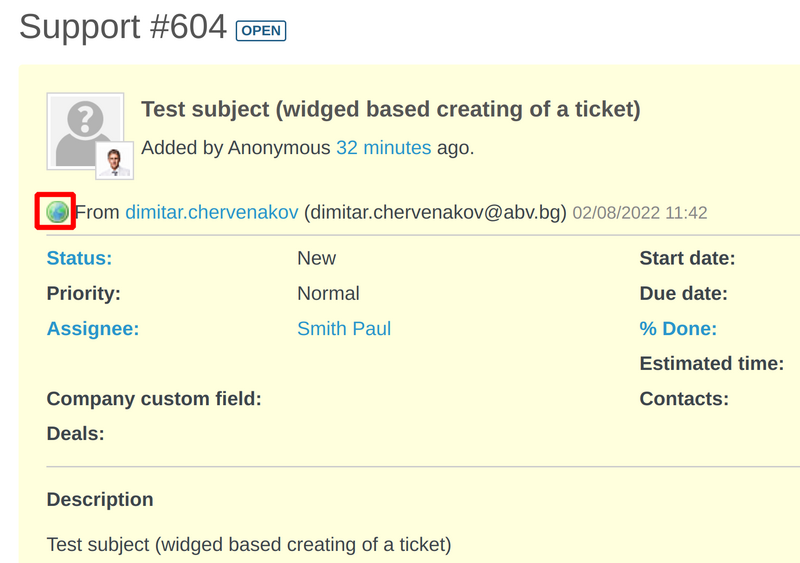
Task: Click the Company custom field label
Action: pos(154,399)
